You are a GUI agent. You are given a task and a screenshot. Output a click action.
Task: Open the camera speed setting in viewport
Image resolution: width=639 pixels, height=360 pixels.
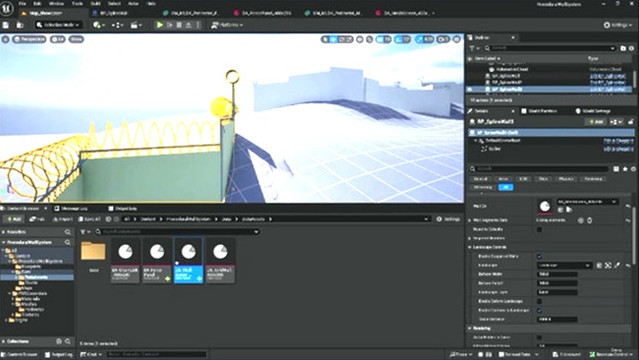pos(443,40)
